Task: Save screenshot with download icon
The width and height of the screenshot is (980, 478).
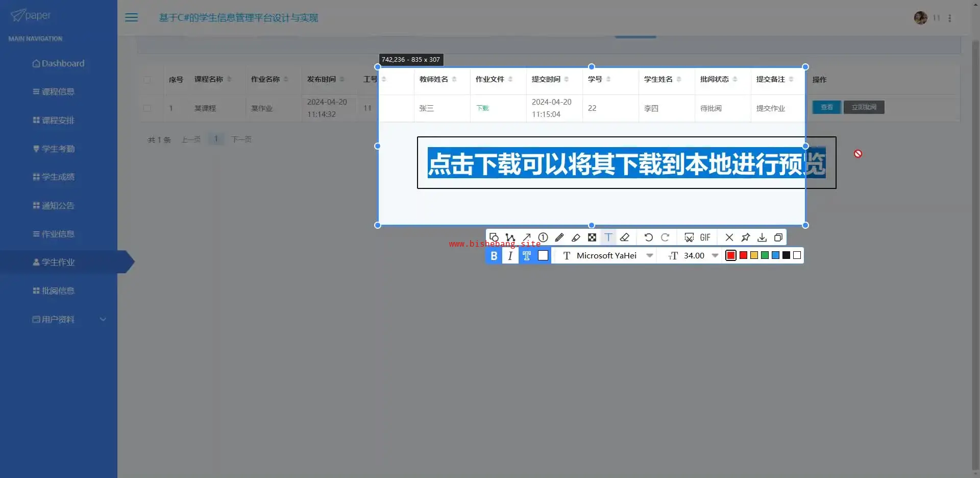Action: point(762,237)
